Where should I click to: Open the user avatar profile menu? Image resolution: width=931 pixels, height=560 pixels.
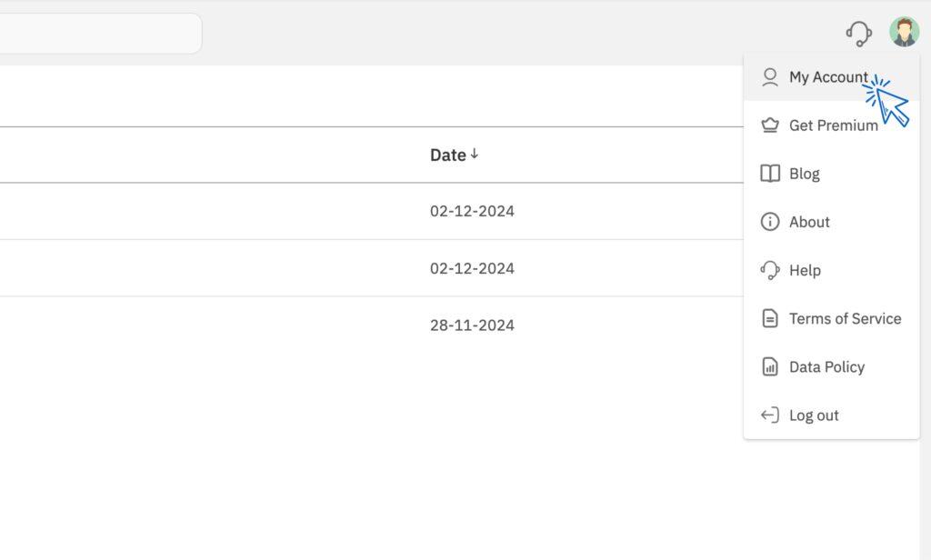pyautogui.click(x=904, y=32)
